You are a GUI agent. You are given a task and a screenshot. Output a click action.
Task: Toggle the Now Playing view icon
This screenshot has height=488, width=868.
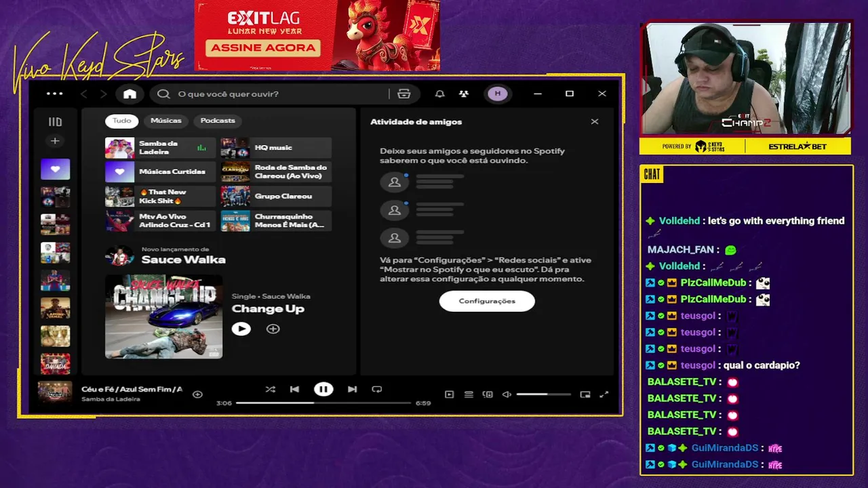(449, 394)
